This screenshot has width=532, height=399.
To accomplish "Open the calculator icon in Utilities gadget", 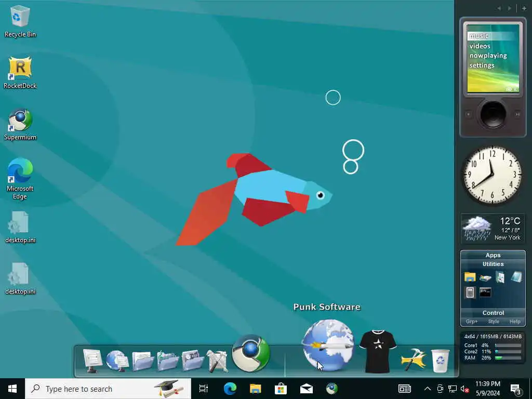I will click(470, 292).
